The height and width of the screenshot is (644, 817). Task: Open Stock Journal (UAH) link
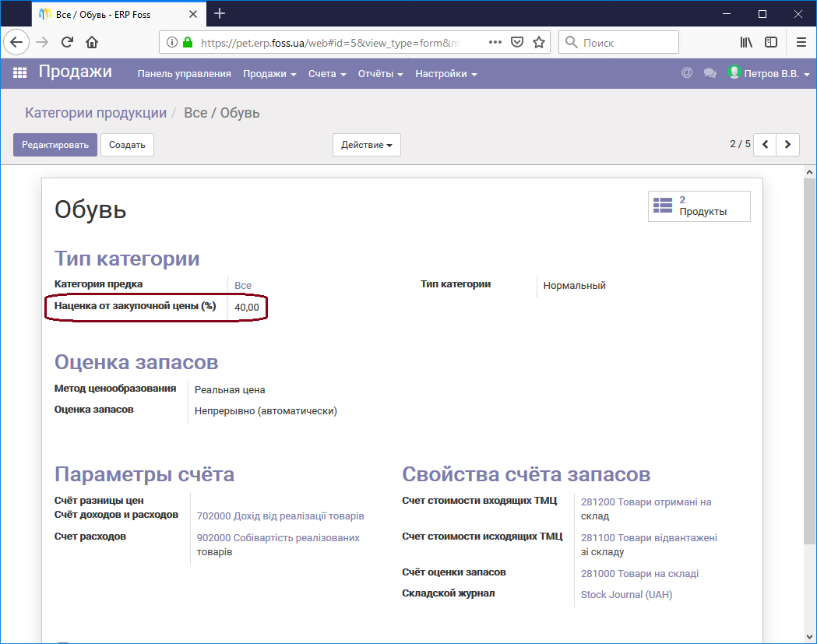click(627, 594)
